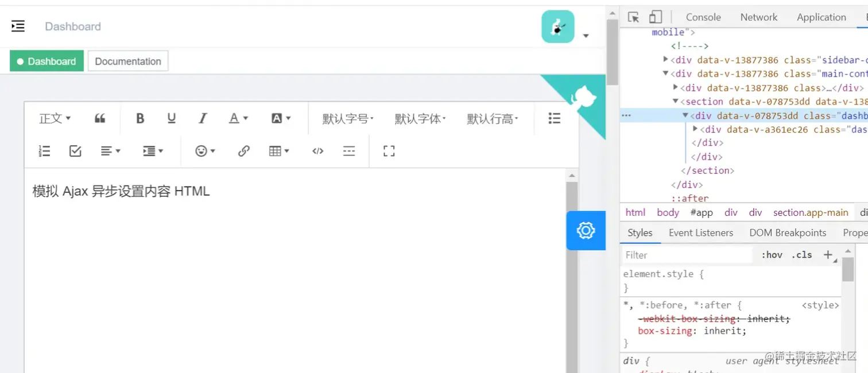The width and height of the screenshot is (868, 373).
Task: Collapse the main-container div node
Action: (x=665, y=73)
